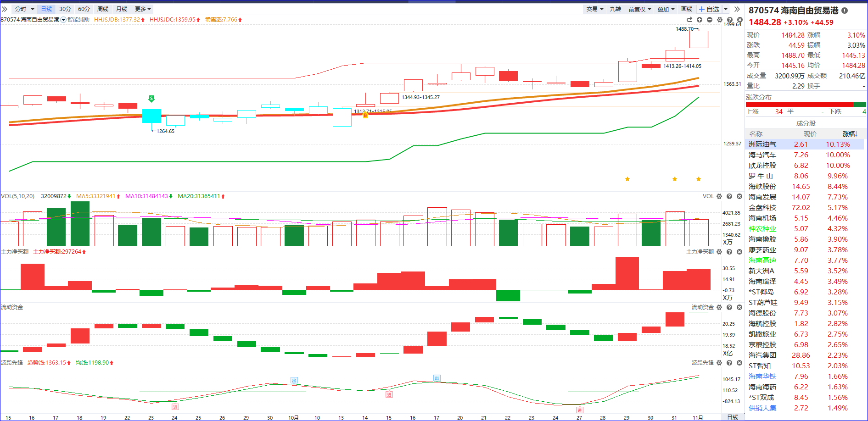868x421 pixels.
Task: Open the 叠加 overlay dropdown
Action: (x=666, y=9)
